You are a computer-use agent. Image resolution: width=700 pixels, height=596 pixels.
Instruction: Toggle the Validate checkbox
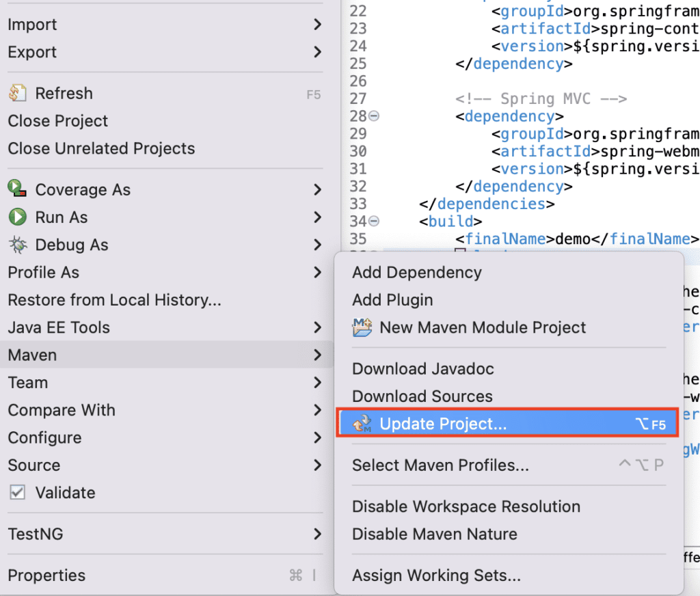pyautogui.click(x=17, y=492)
